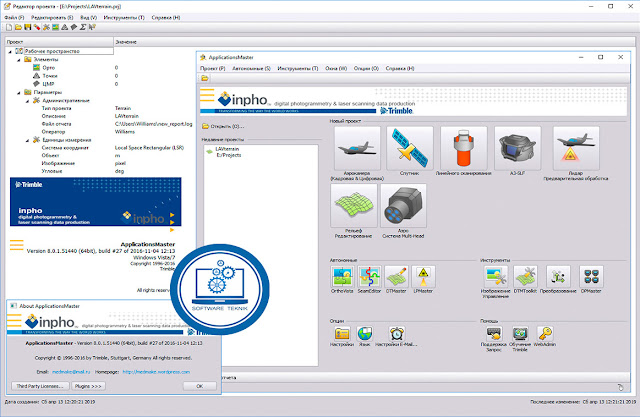Launch the LPMaster module

(x=423, y=276)
